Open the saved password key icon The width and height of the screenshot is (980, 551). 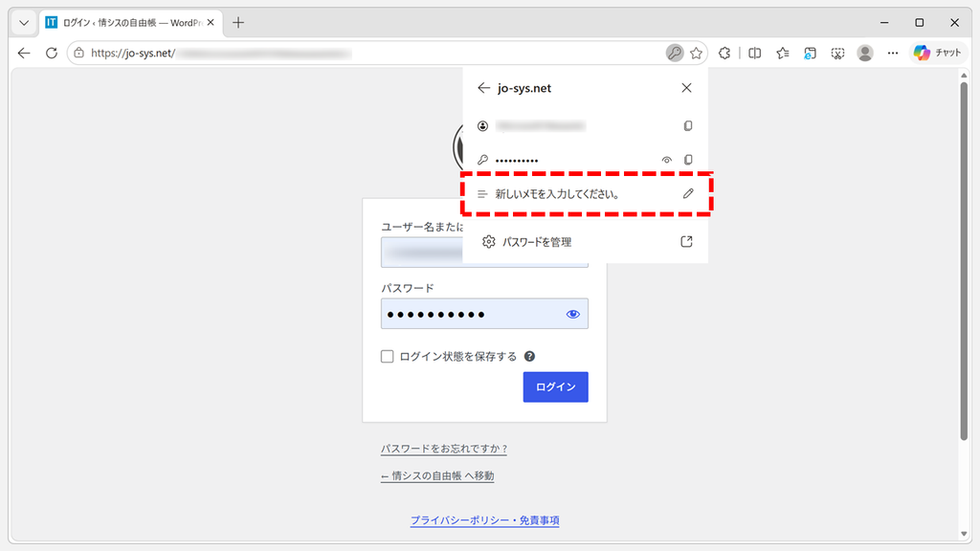pyautogui.click(x=675, y=54)
